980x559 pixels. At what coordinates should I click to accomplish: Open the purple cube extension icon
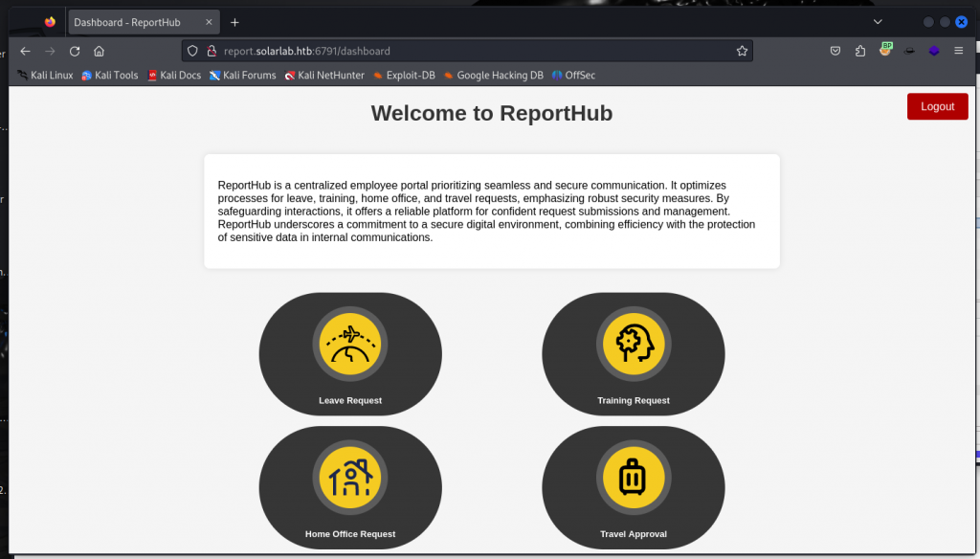pyautogui.click(x=934, y=52)
